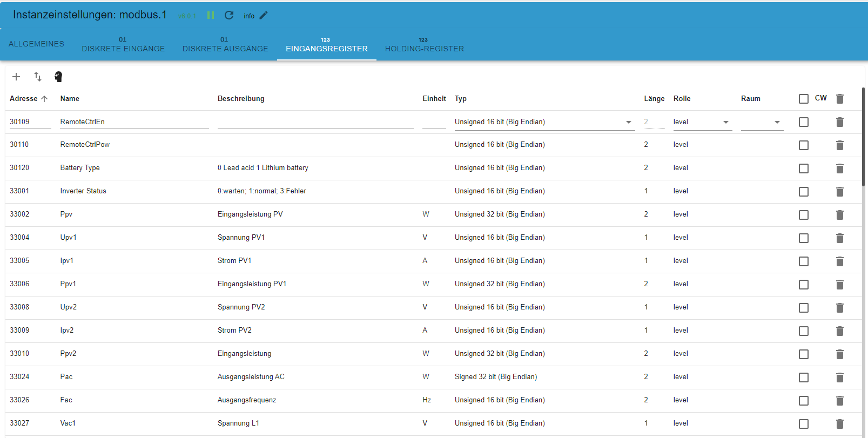Click description field of RemoteCtrlEn row
The width and height of the screenshot is (868, 438).
tap(315, 122)
